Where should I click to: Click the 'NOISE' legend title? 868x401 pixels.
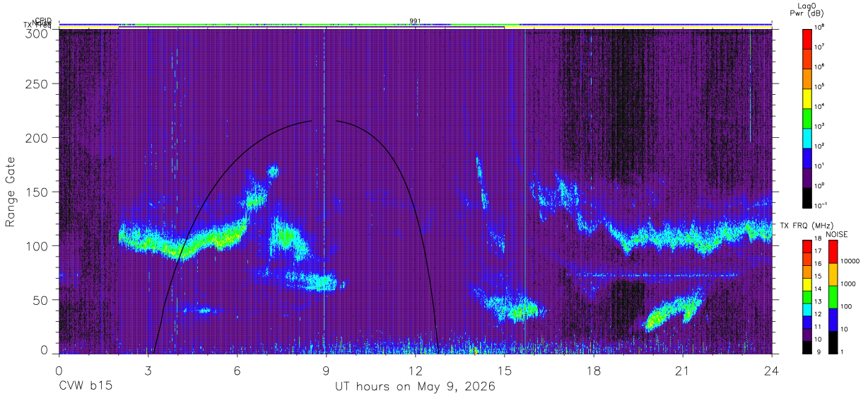837,233
